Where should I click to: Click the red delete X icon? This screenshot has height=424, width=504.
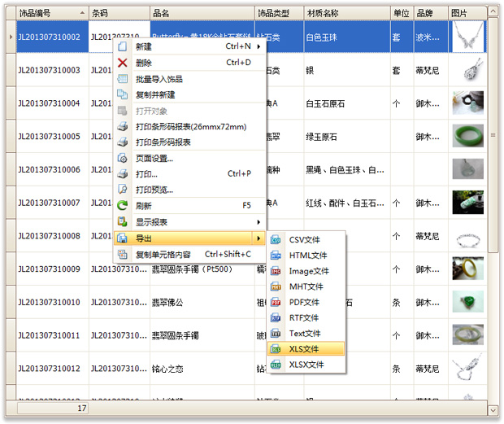pos(123,63)
